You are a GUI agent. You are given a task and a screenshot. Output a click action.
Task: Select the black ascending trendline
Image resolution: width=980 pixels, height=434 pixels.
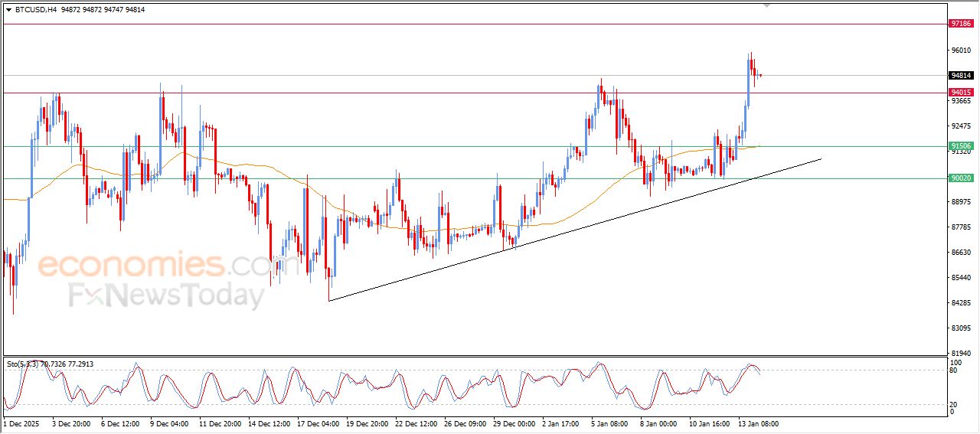coord(574,229)
